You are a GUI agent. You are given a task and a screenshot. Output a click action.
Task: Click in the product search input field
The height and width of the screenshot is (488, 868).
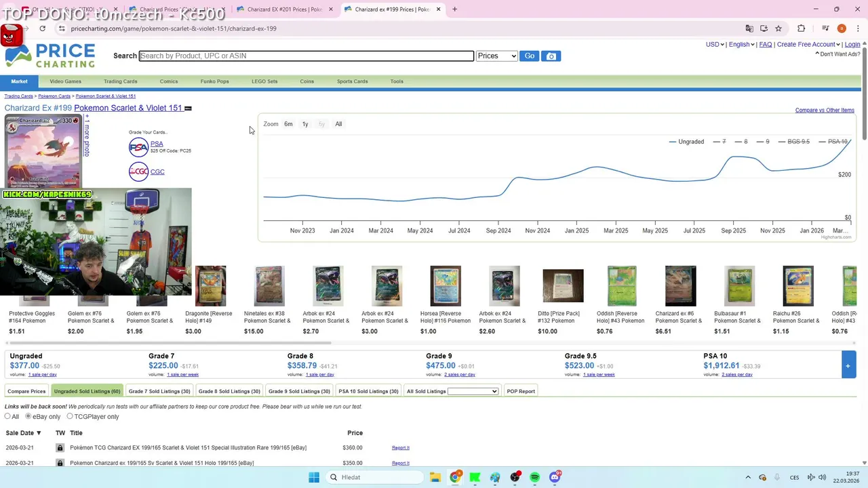(306, 56)
